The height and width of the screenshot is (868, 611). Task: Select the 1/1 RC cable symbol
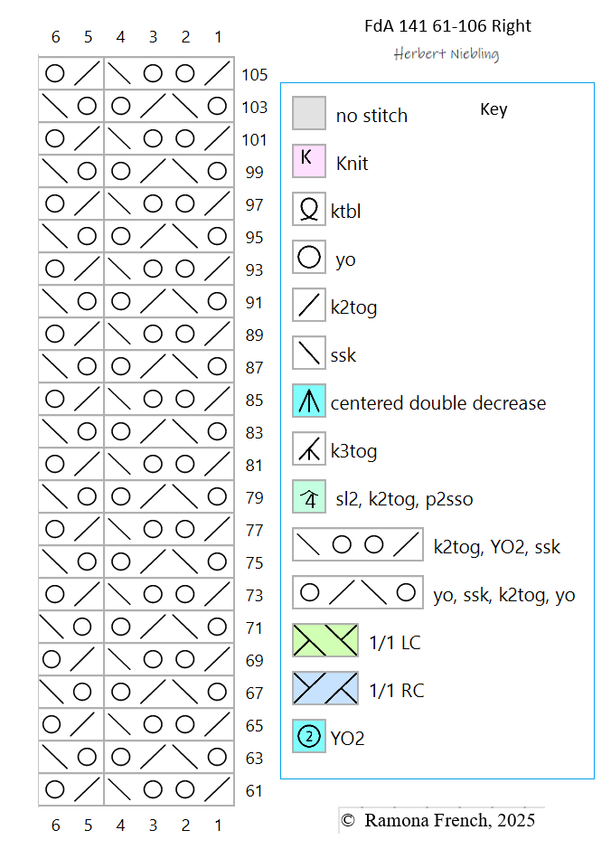point(325,689)
